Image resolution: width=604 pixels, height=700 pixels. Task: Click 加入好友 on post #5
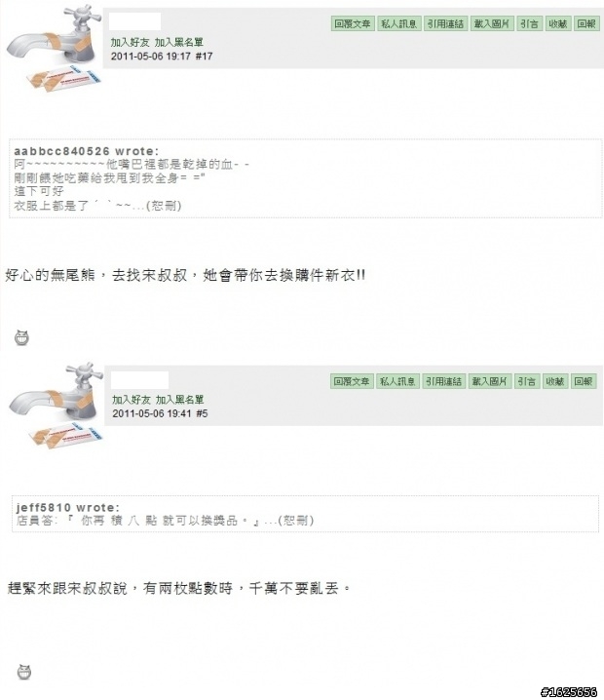pos(132,400)
